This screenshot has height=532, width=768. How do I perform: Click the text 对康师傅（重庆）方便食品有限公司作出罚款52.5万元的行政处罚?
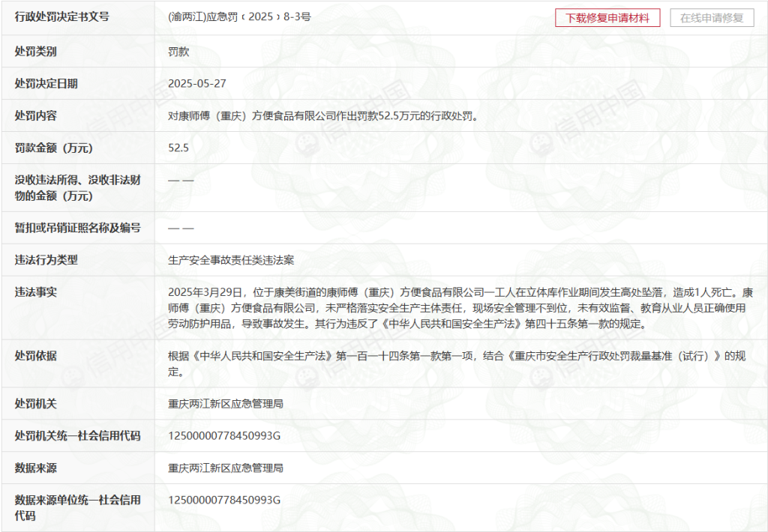point(323,116)
